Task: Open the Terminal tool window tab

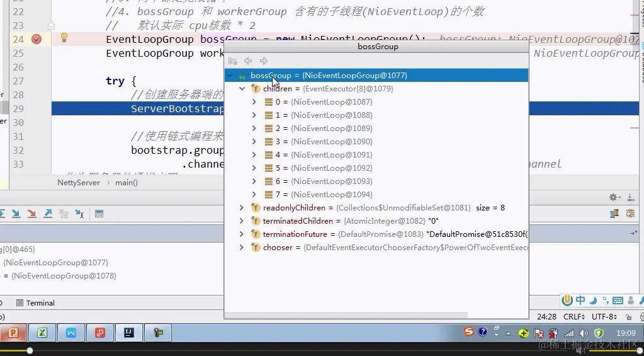Action: [36, 303]
